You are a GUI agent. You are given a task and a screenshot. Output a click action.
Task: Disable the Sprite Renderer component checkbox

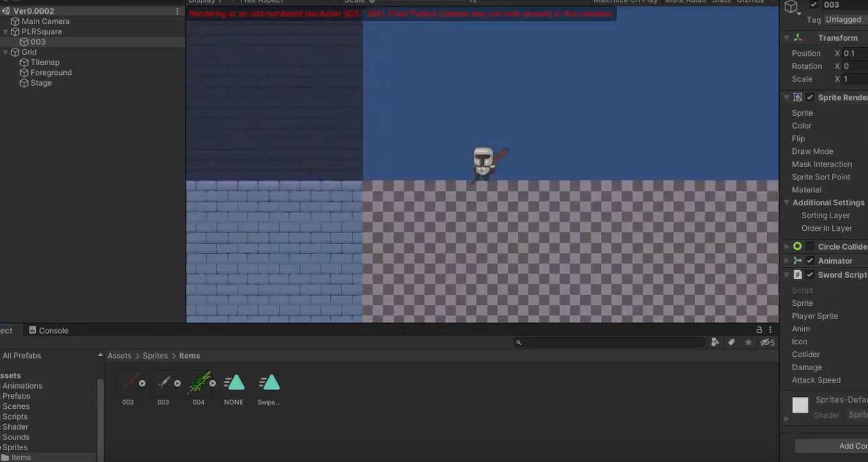pos(810,98)
